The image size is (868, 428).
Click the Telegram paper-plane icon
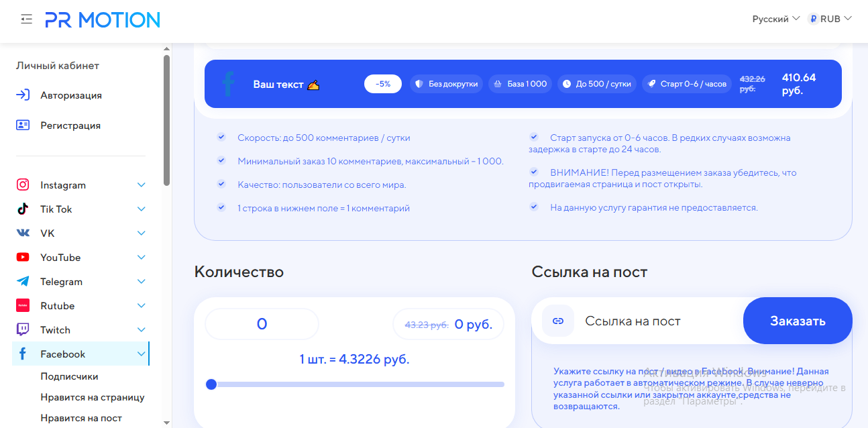point(22,281)
